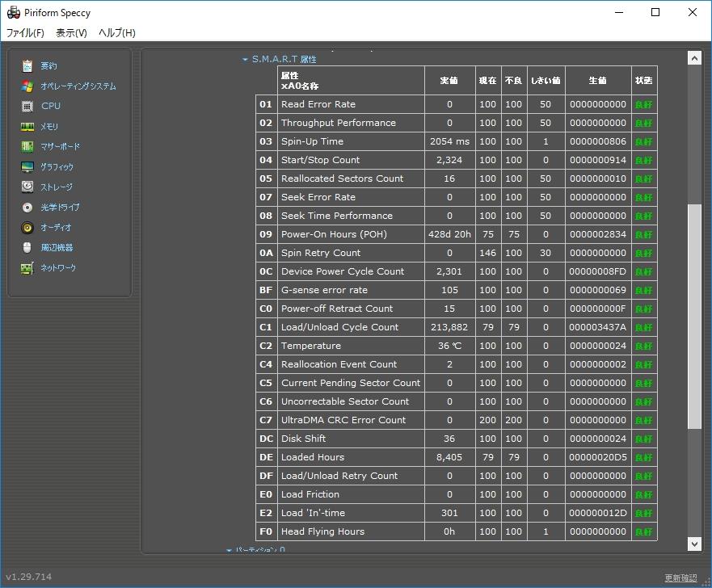
Task: Select the Head Flying Hours attribute name
Action: click(x=322, y=532)
